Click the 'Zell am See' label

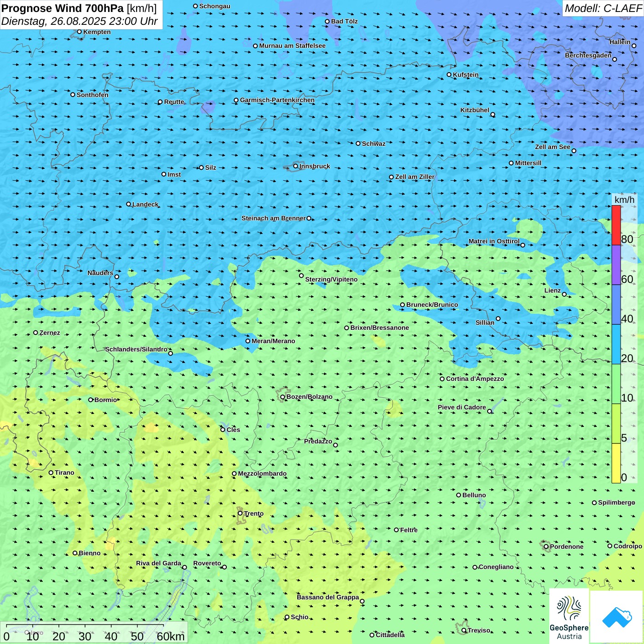point(552,147)
